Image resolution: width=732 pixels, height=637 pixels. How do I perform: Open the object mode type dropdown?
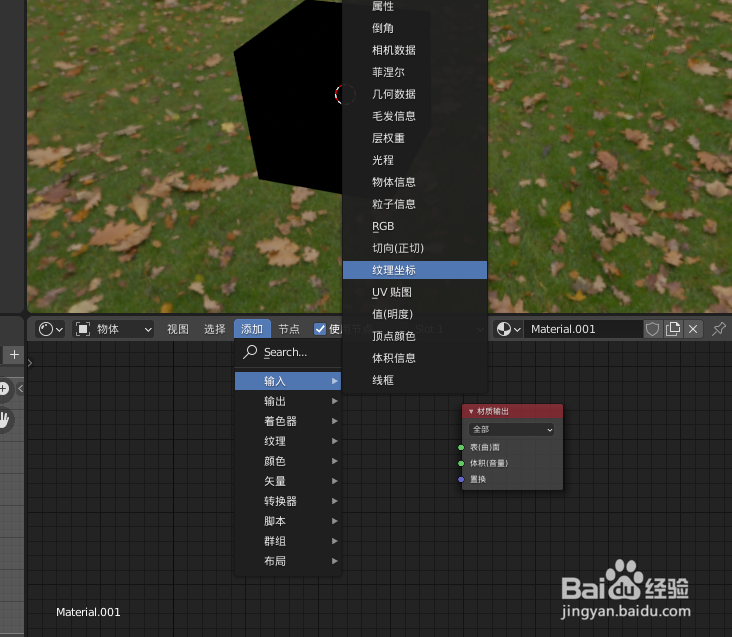click(x=113, y=329)
